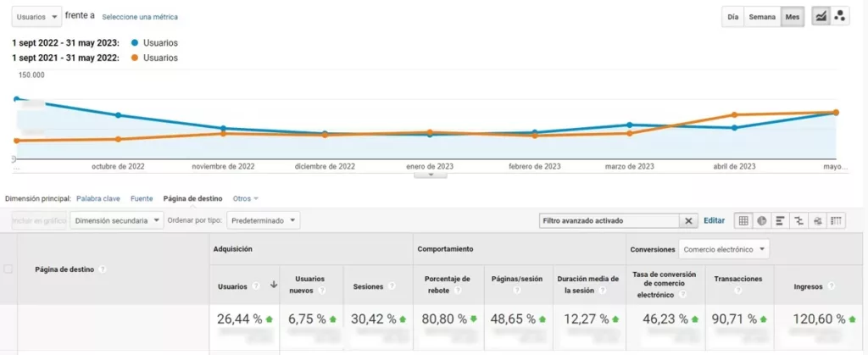
Task: Click the Página de destino column header
Action: coord(66,269)
